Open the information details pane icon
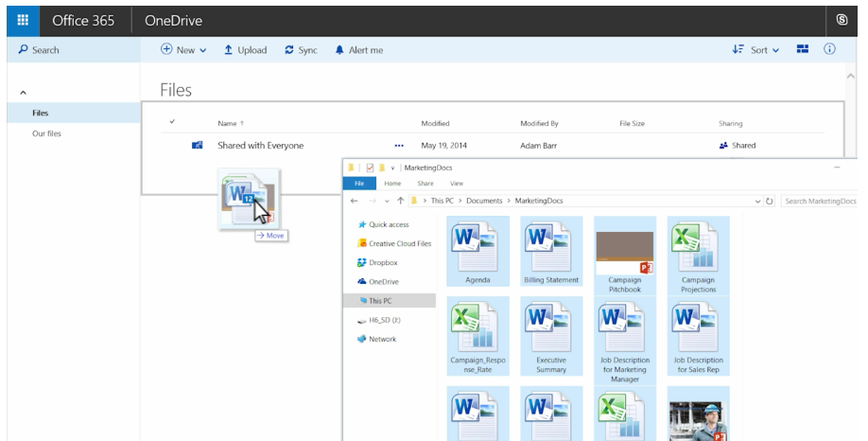The height and width of the screenshot is (441, 868). 829,49
